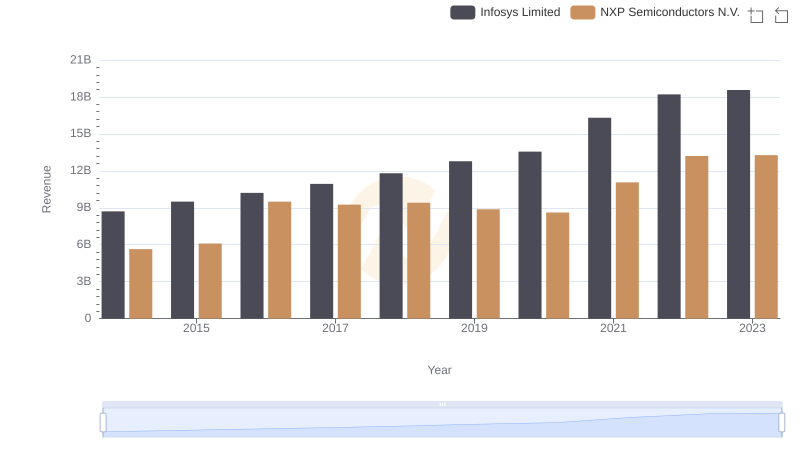Viewport: 800px width, 461px height.
Task: Select the Infosys bar for 2021
Action: tap(599, 218)
